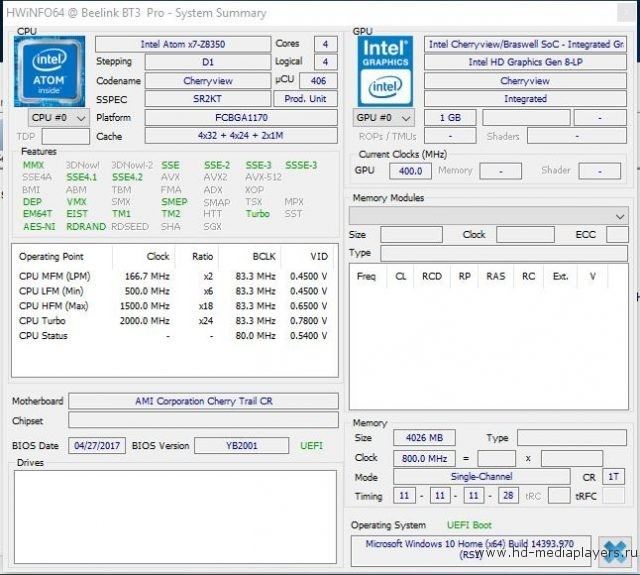Click the Turbo feature label

258,214
